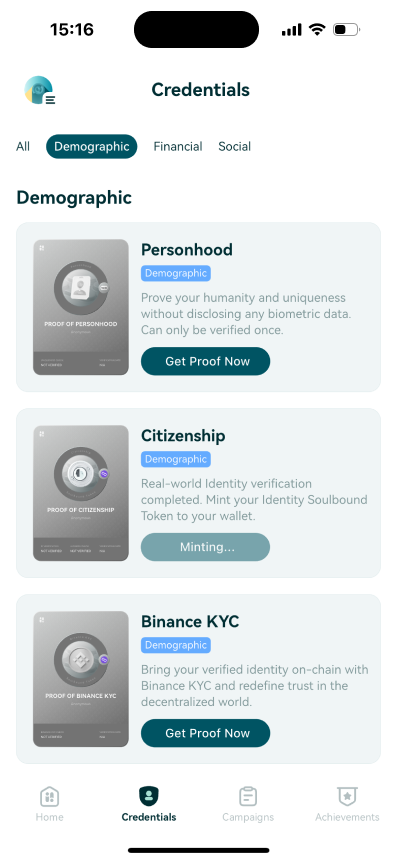Viewport: 393px width, 861px height.
Task: Open the Proof of Personhood card thumbnail
Action: [x=81, y=308]
